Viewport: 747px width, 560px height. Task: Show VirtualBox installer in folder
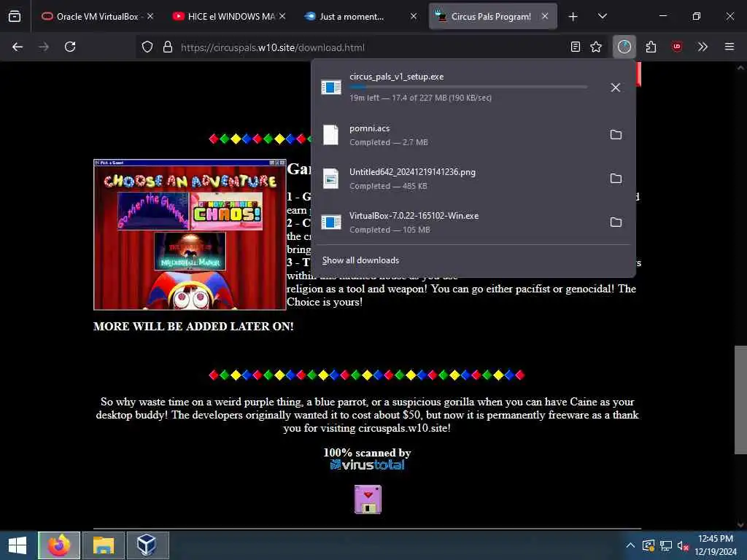point(616,222)
